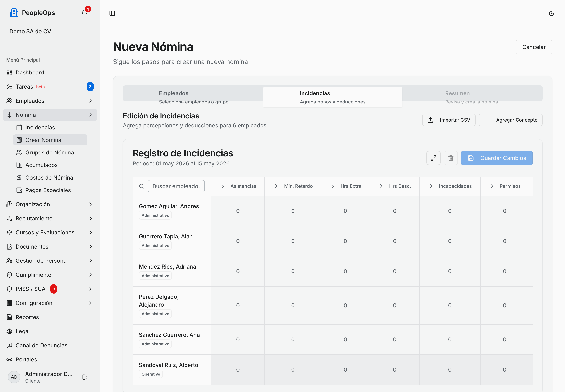565x392 pixels.
Task: Expand the incidencias table to fullscreen
Action: [434, 158]
